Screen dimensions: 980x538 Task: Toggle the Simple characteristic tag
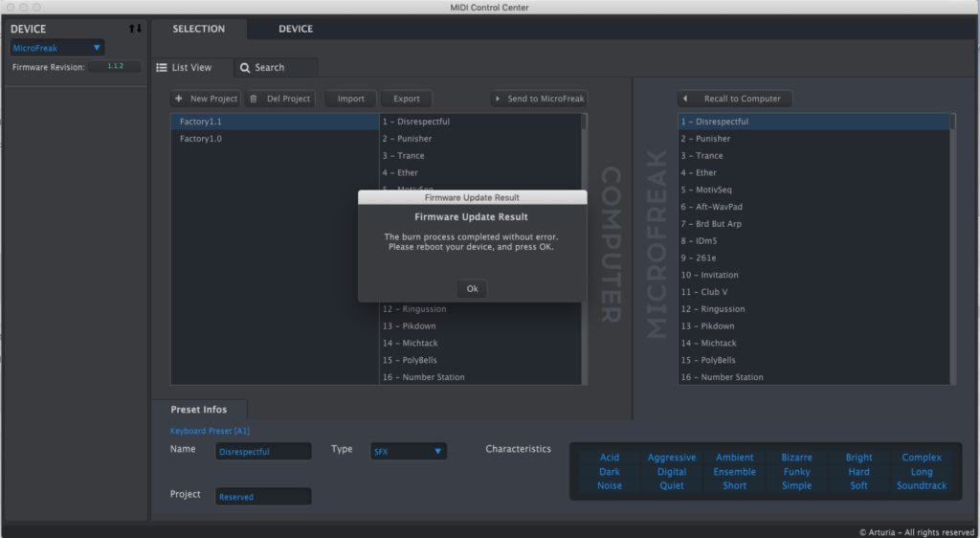(x=796, y=485)
